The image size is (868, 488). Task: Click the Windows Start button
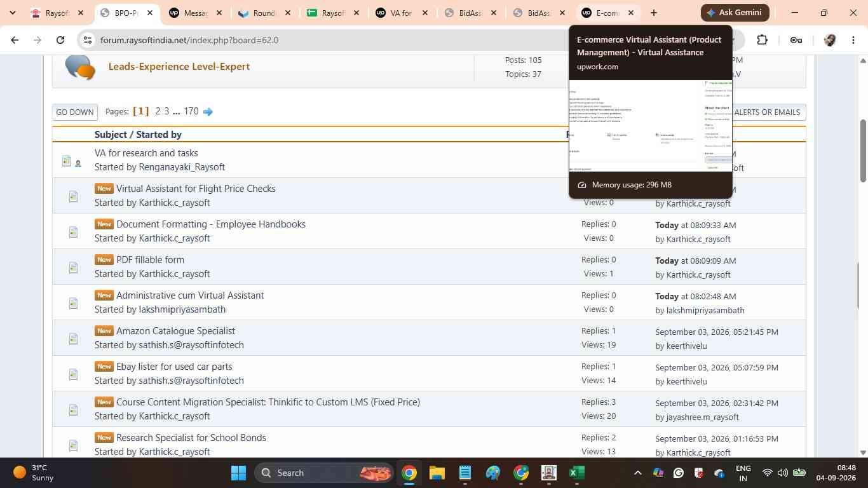[x=238, y=473]
